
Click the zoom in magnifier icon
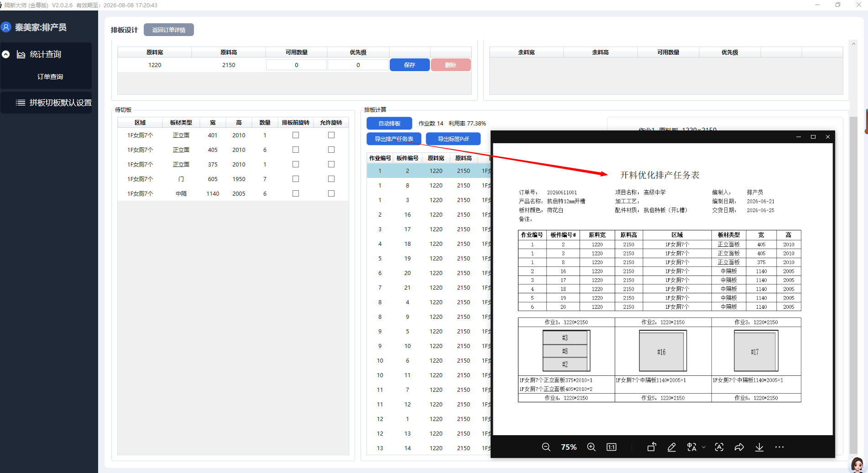pyautogui.click(x=591, y=447)
